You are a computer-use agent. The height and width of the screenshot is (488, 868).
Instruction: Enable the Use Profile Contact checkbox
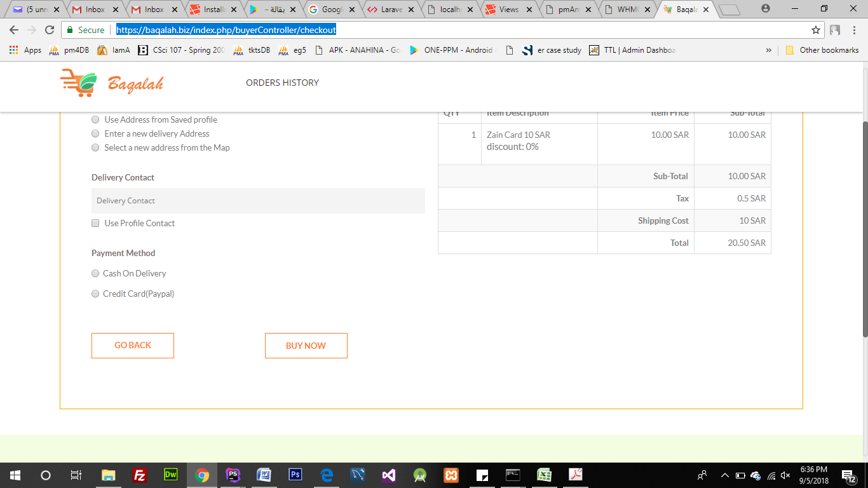coord(95,223)
